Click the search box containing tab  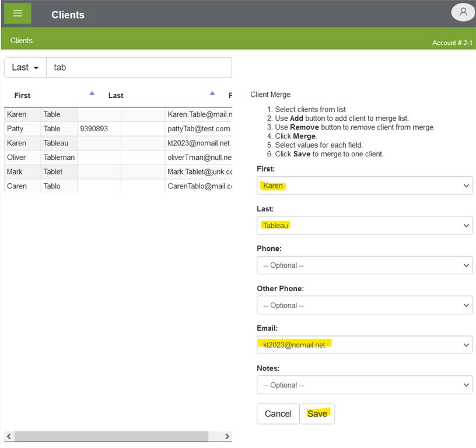tap(139, 68)
